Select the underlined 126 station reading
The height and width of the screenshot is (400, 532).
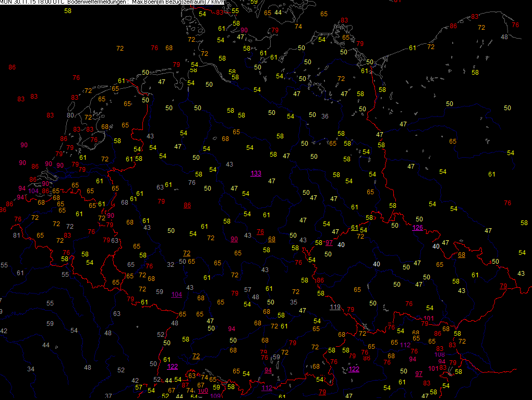coord(418,228)
